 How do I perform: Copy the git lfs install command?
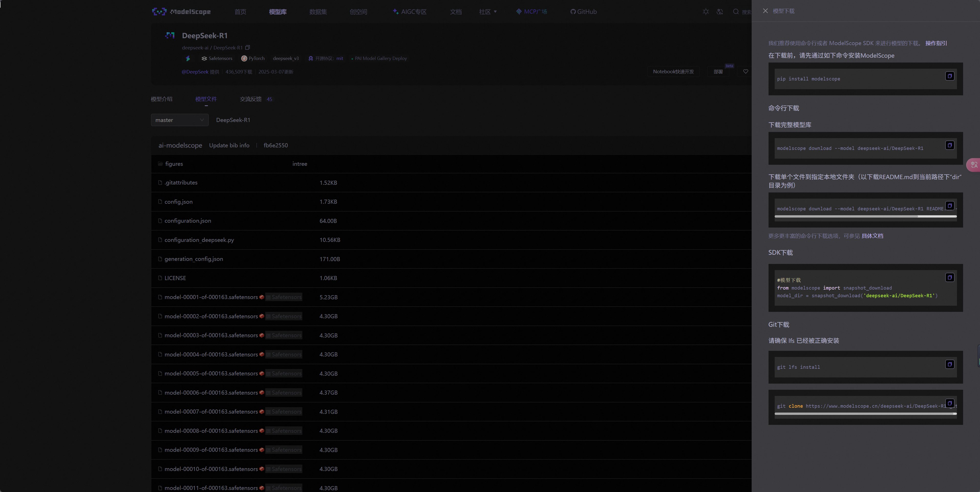(x=950, y=364)
